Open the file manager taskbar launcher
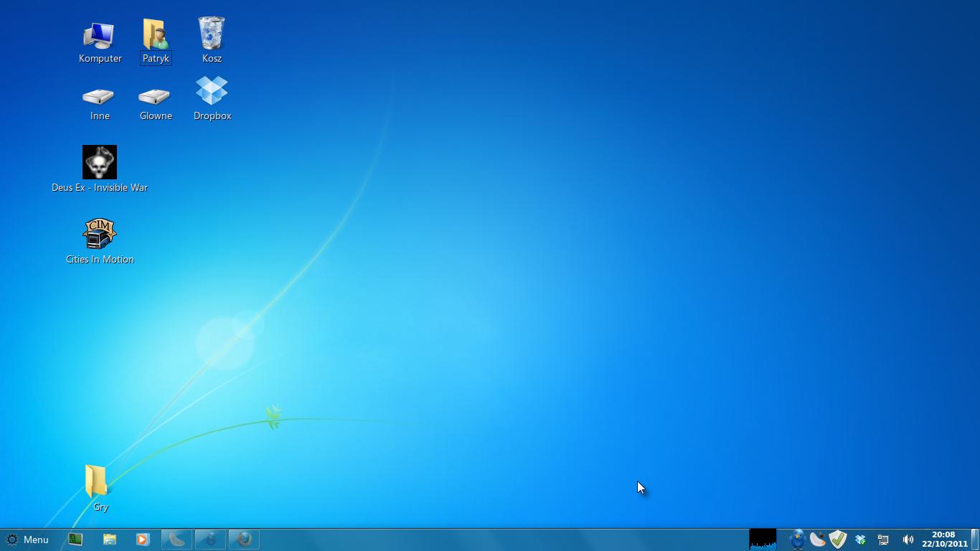The image size is (980, 551). pyautogui.click(x=109, y=540)
